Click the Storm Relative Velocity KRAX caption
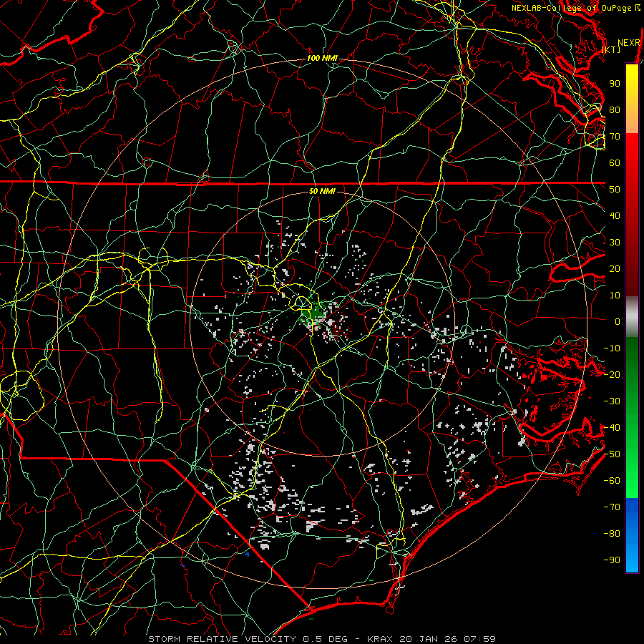 [322, 639]
